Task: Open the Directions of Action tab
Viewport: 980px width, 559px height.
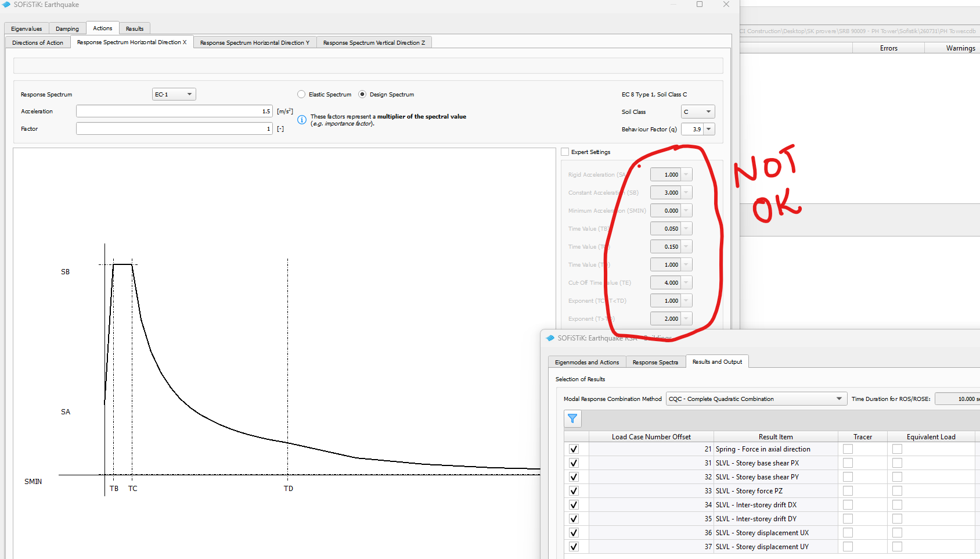Action: pyautogui.click(x=38, y=42)
